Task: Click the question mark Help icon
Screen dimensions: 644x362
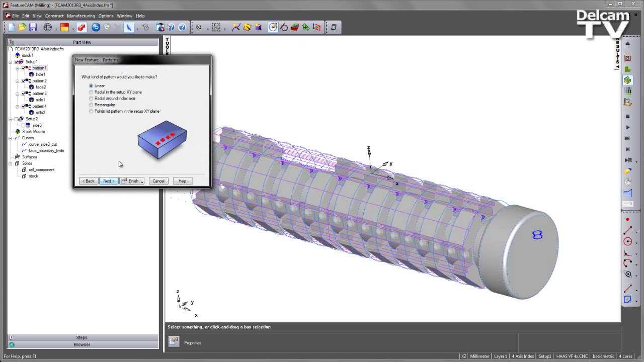Action: [x=182, y=27]
